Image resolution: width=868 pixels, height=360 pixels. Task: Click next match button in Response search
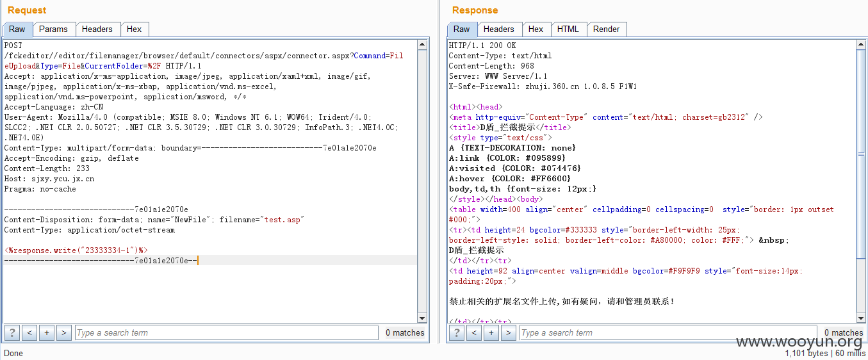coord(509,332)
